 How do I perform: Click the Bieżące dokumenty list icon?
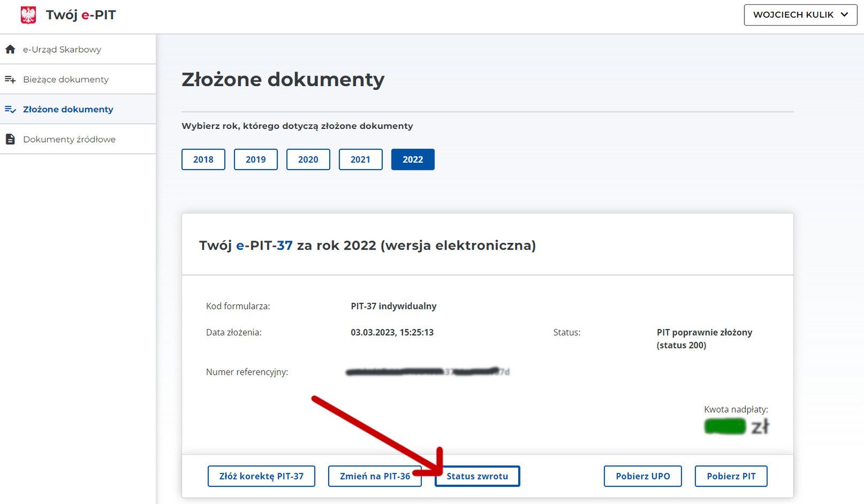coord(10,79)
